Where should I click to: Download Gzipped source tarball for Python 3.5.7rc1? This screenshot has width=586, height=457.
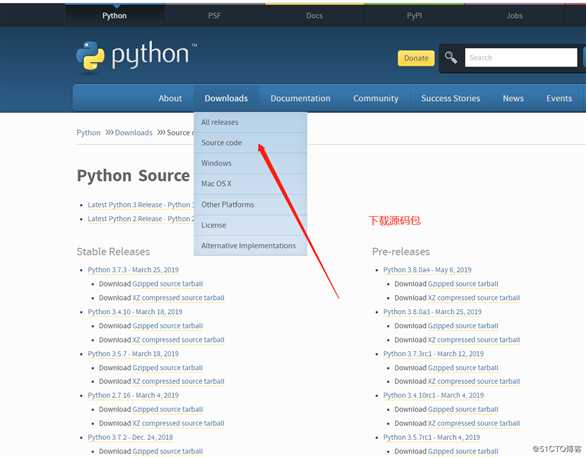pyautogui.click(x=463, y=451)
